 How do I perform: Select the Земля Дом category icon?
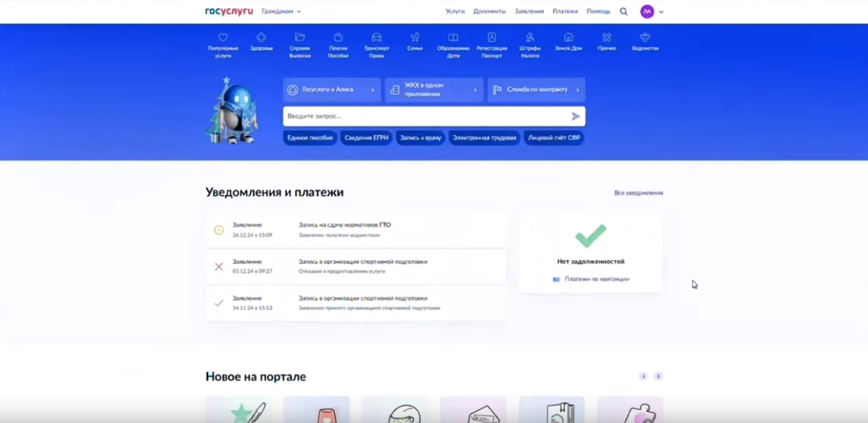pyautogui.click(x=568, y=38)
